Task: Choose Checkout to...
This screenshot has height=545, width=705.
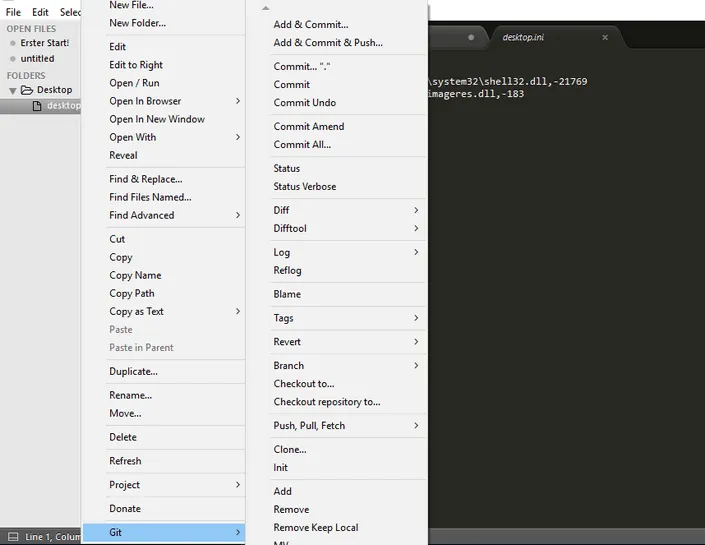Action: [304, 384]
